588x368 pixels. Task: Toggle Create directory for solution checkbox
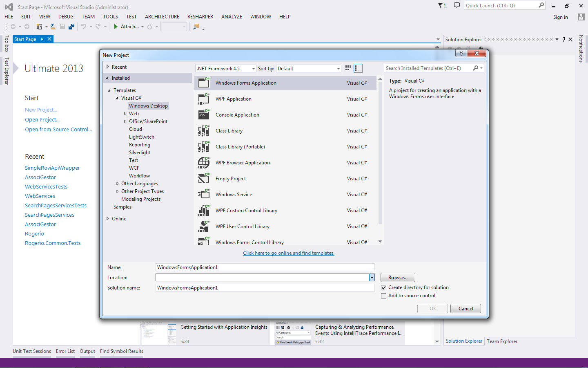[x=383, y=287]
